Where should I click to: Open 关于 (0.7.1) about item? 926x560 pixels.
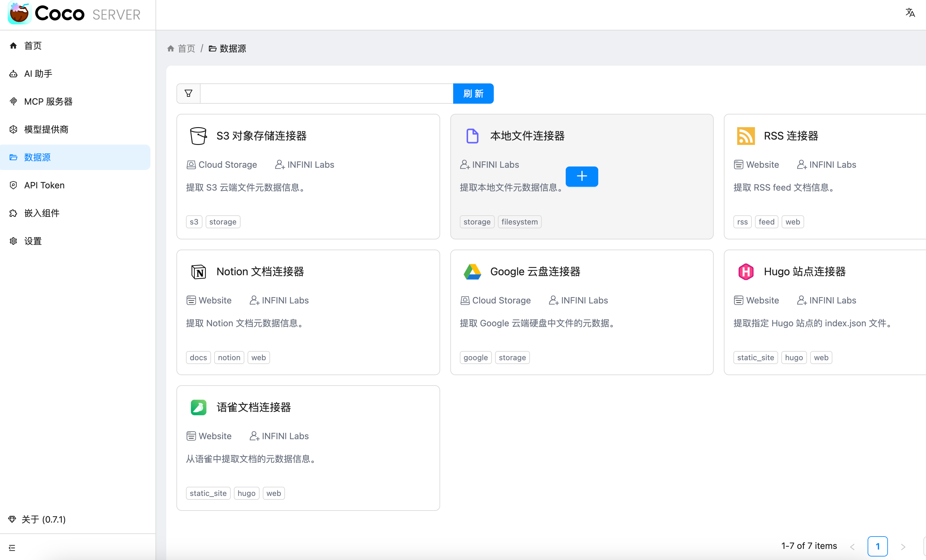click(x=43, y=519)
